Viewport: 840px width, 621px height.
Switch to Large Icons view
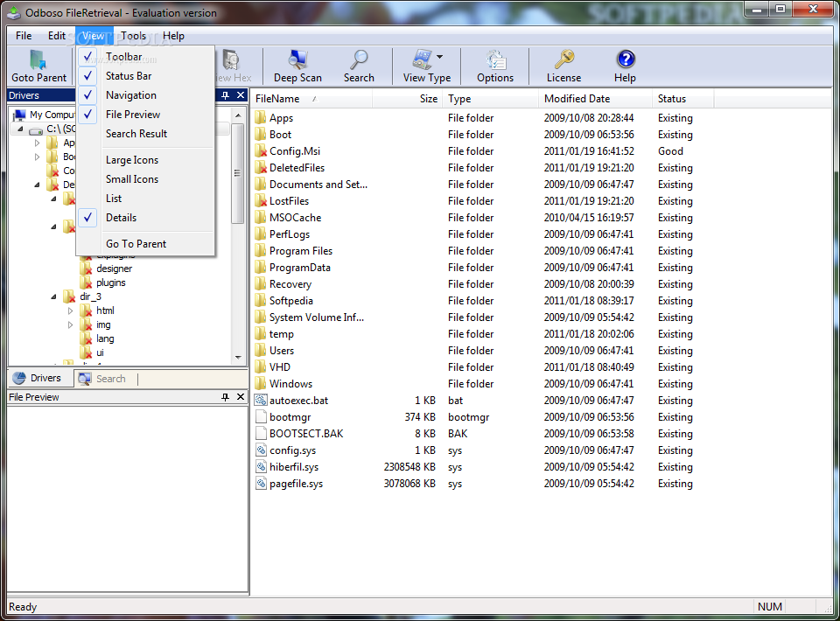click(x=145, y=159)
